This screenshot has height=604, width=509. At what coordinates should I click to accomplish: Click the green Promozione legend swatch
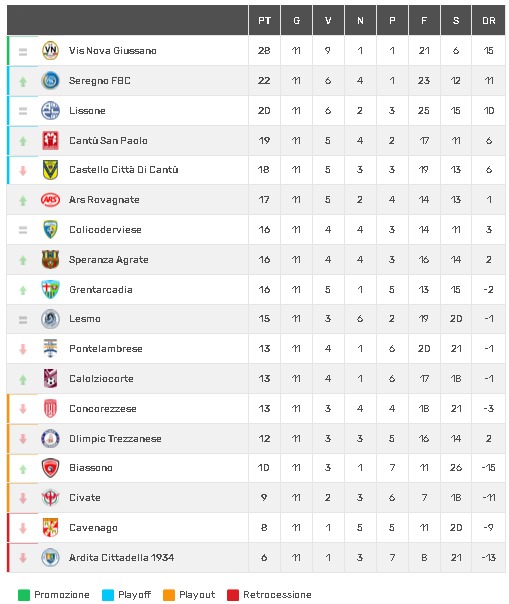[x=24, y=595]
